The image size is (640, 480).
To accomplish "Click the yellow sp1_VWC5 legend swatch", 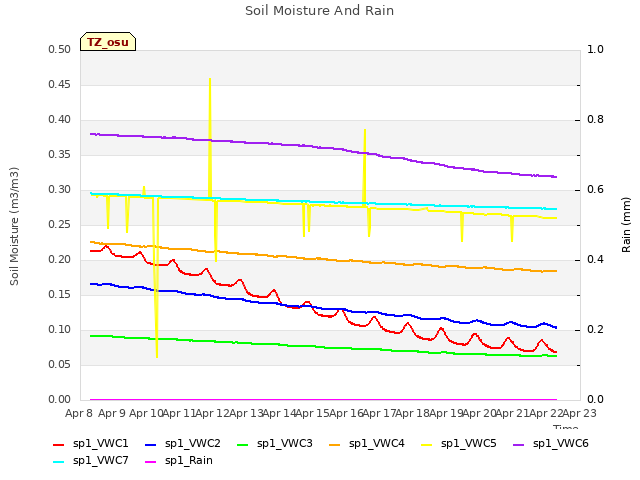I will 427,445.
